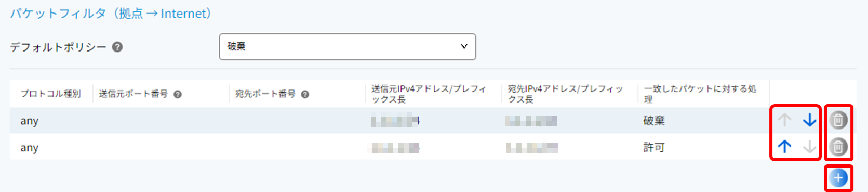Click help icon next to 送信元ポート番号
This screenshot has width=868, height=192.
pos(178,94)
